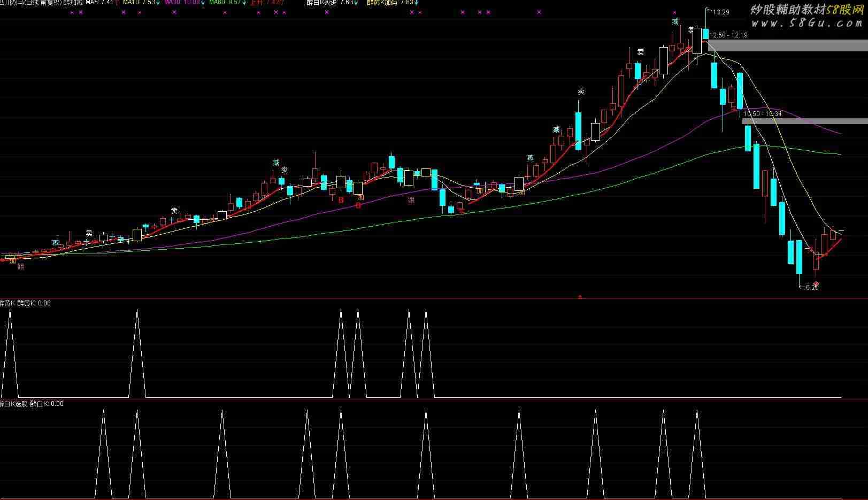
Task: Open the 醉黄K sub-indicator panel label
Action: [x=7, y=303]
